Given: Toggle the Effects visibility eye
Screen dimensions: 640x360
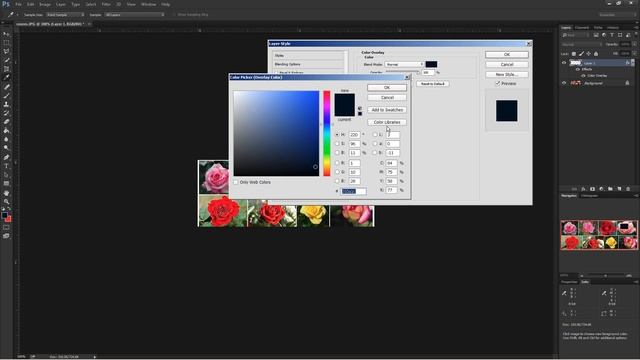Looking at the screenshot, I should (x=578, y=69).
